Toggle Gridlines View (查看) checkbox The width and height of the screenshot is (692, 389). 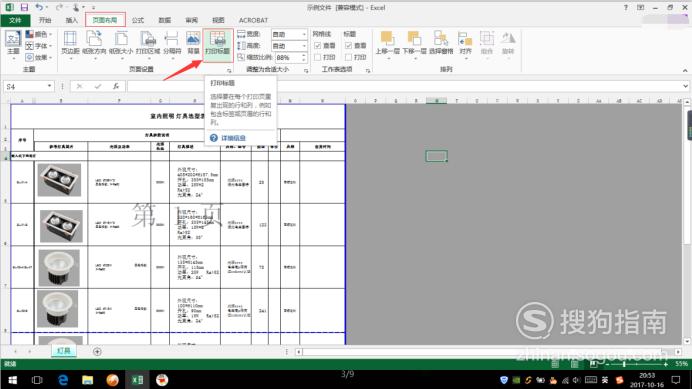tap(317, 45)
